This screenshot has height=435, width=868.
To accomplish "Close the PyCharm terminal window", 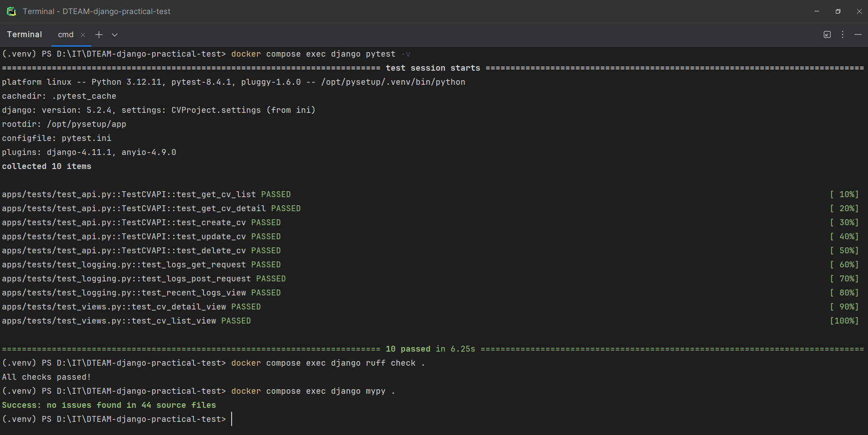I will (859, 11).
